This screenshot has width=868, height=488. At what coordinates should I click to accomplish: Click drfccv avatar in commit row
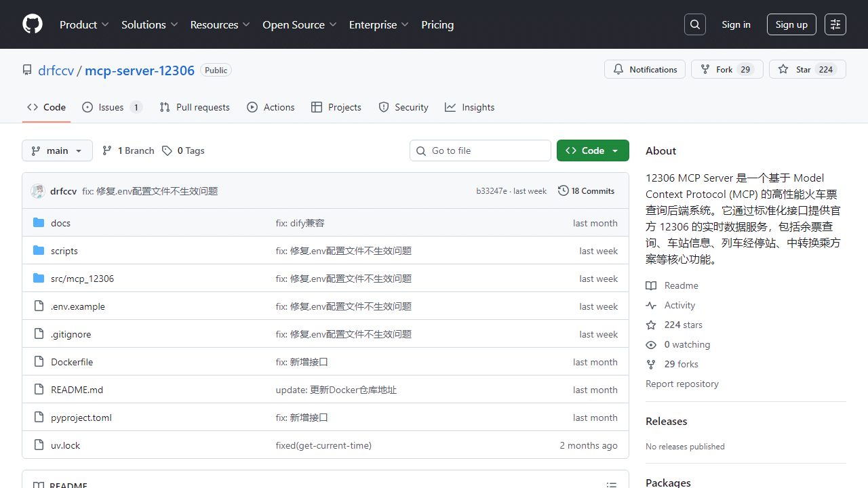tap(38, 191)
